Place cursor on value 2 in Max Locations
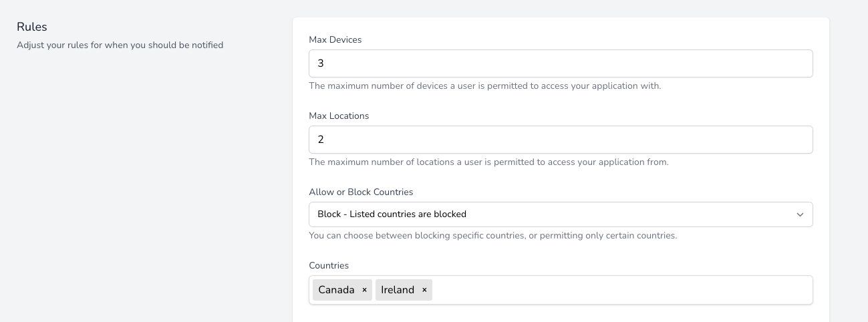 click(321, 140)
